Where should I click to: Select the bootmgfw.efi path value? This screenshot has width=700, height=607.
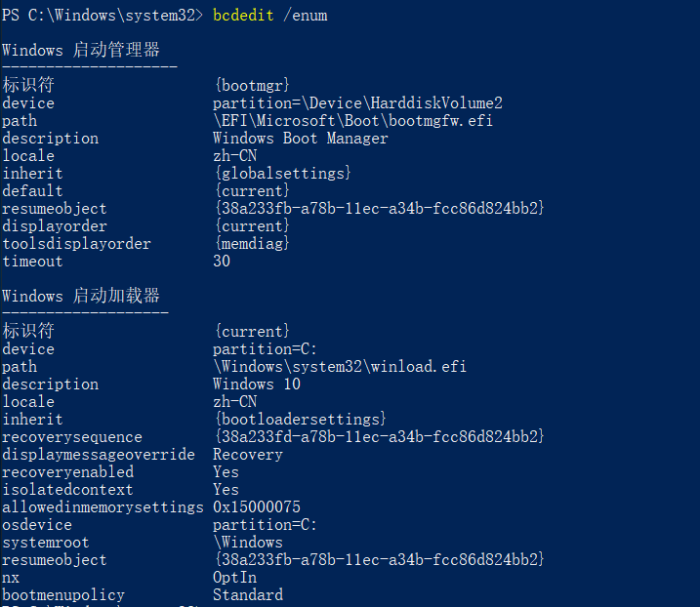(x=352, y=121)
